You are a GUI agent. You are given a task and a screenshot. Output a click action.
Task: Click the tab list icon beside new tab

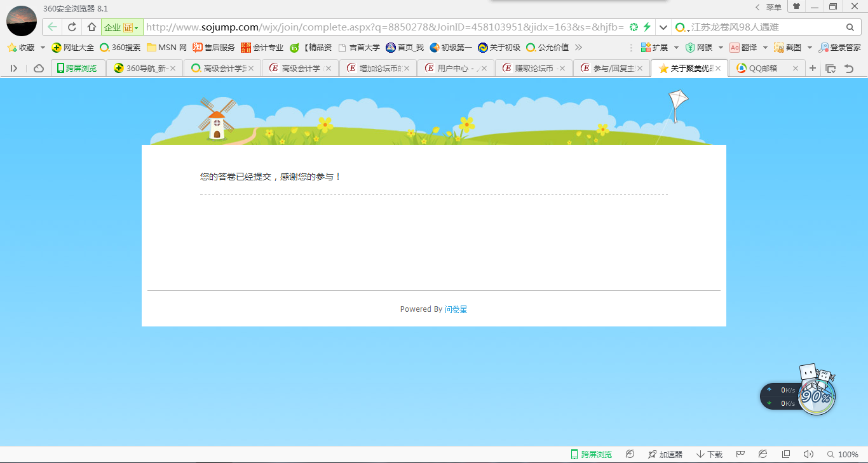point(831,69)
